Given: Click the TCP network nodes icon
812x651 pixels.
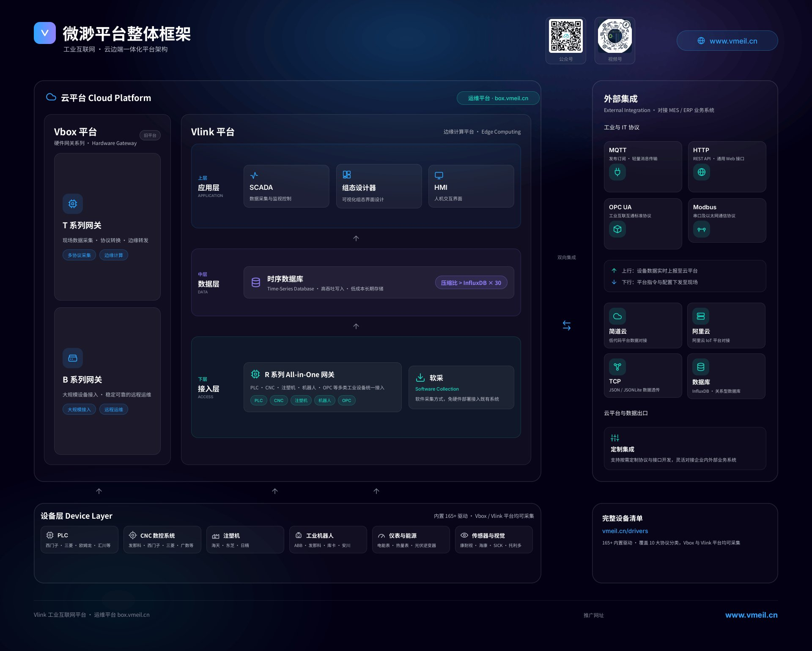Looking at the screenshot, I should pos(617,367).
